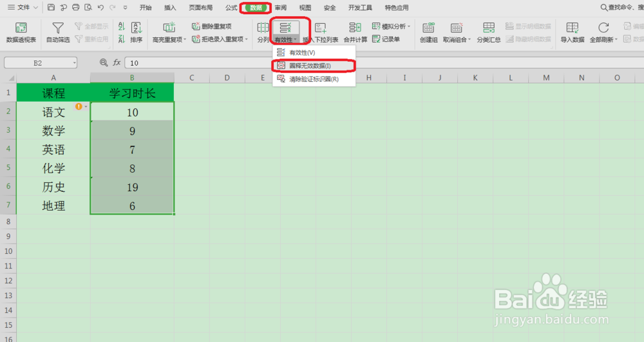Image resolution: width=644 pixels, height=342 pixels.
Task: Expand the 全部刷新 dropdown
Action: (616, 40)
